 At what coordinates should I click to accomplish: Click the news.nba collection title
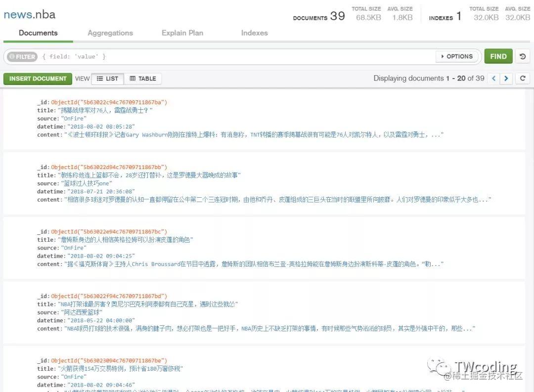[x=29, y=15]
